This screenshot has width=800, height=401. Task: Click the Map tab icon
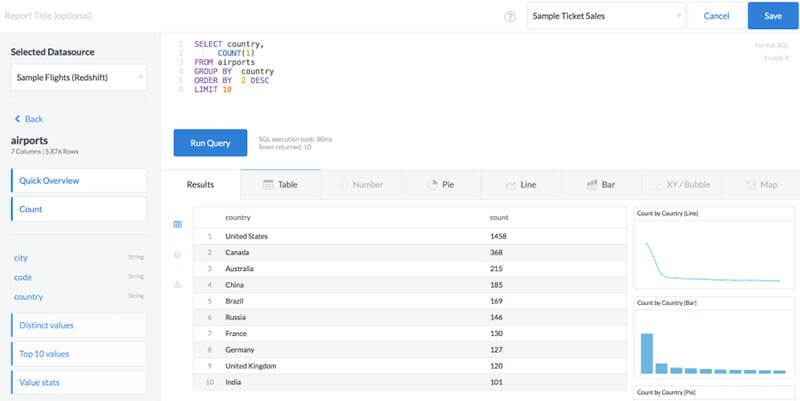[751, 185]
